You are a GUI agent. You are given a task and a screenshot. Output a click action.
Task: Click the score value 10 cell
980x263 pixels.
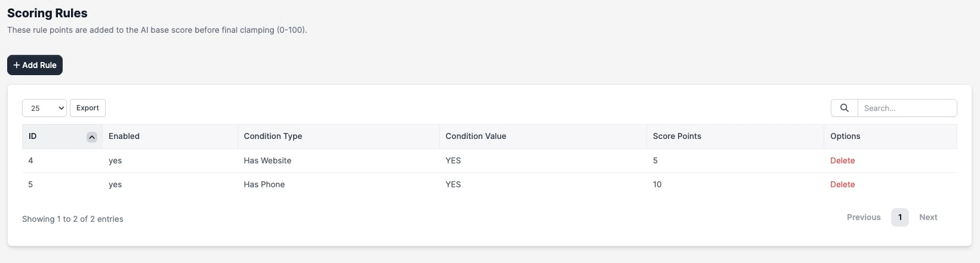coord(657,184)
